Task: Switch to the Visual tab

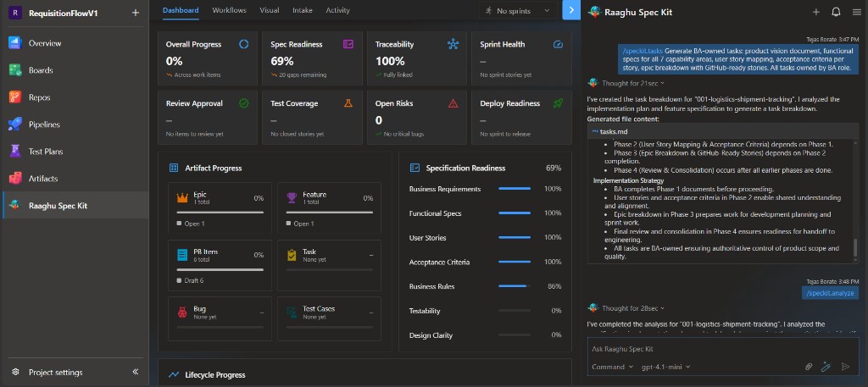Action: 270,10
